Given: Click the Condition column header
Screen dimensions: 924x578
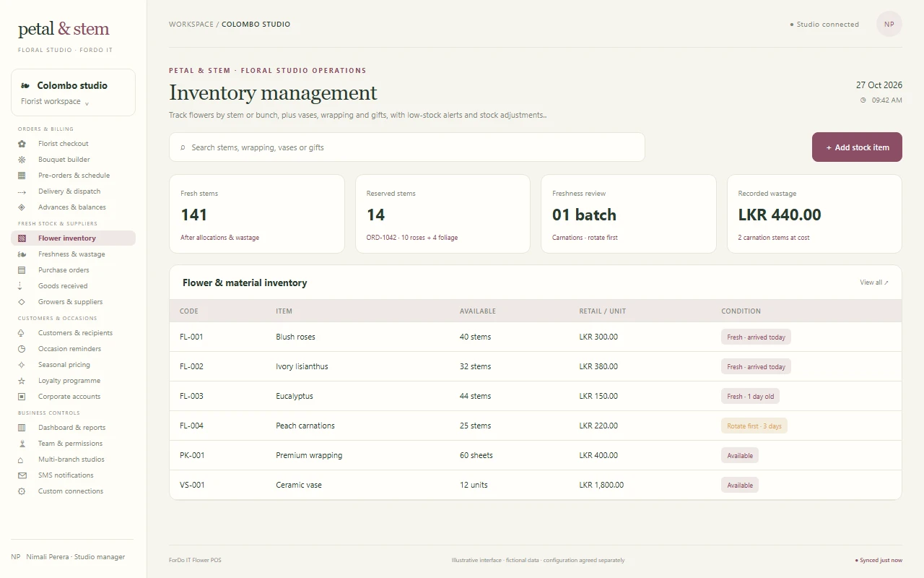Looking at the screenshot, I should 741,311.
